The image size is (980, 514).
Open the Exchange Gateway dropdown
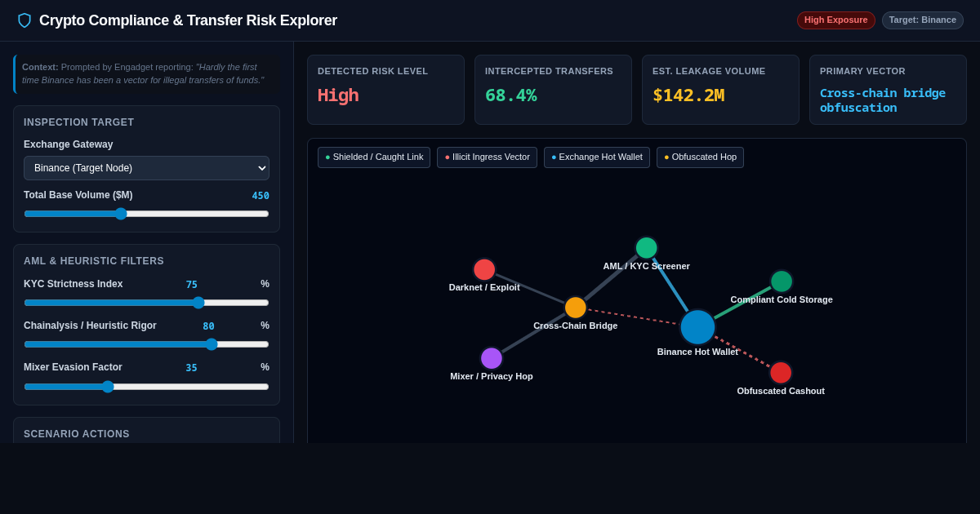click(146, 168)
